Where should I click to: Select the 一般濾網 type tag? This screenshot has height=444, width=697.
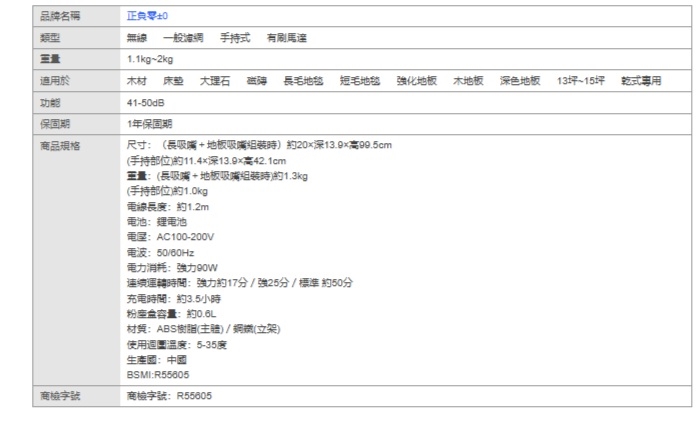[183, 38]
